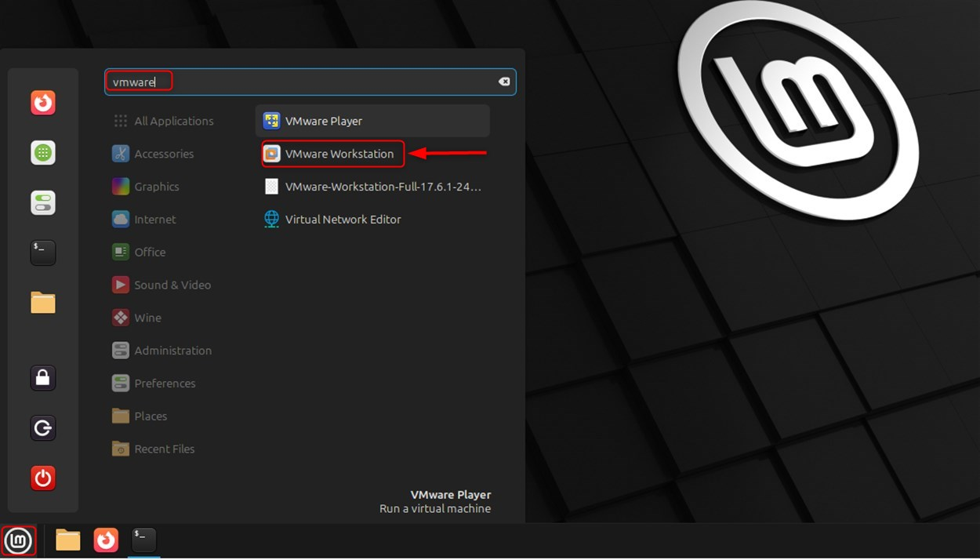This screenshot has width=980, height=560.
Task: Select Preferences category
Action: point(154,384)
